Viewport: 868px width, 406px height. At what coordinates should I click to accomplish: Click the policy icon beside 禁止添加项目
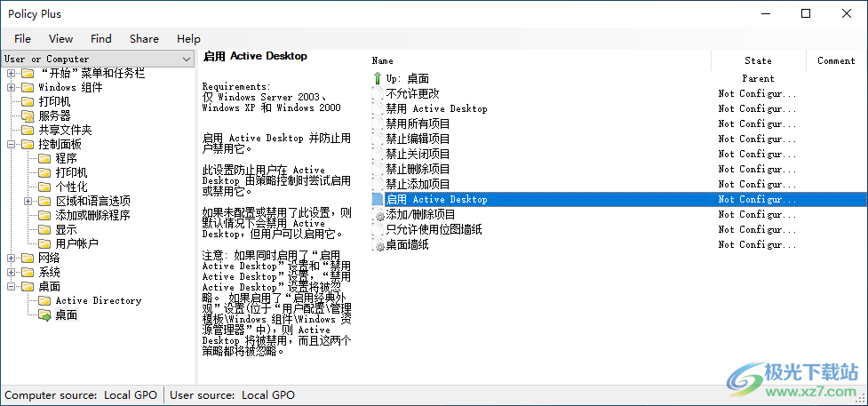coord(378,184)
